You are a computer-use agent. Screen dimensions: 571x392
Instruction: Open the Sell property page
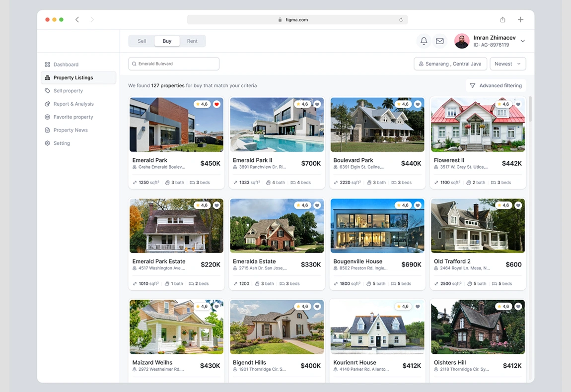pyautogui.click(x=68, y=91)
